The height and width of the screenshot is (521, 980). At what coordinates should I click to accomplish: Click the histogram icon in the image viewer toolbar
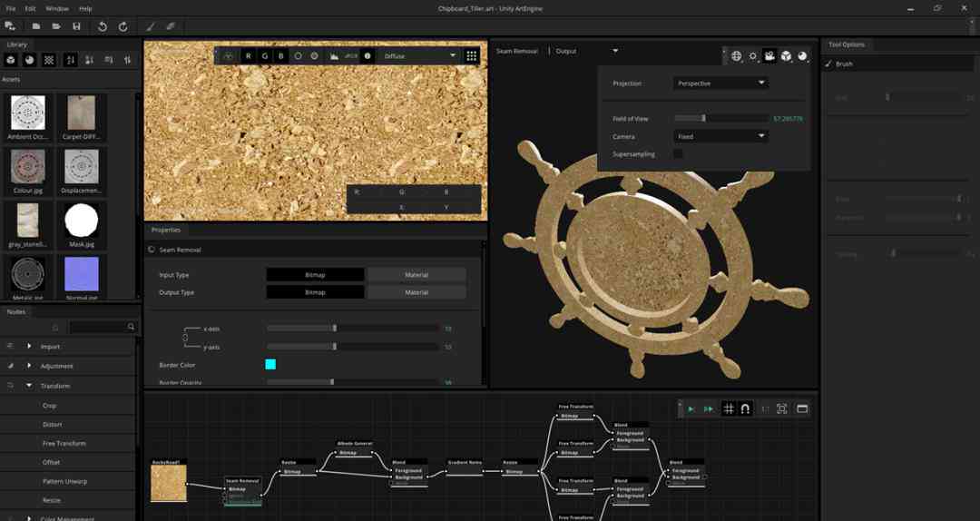(x=334, y=55)
